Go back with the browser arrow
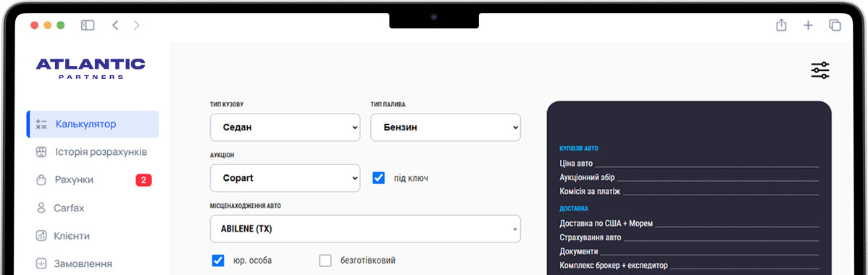The image size is (868, 275). tap(115, 25)
